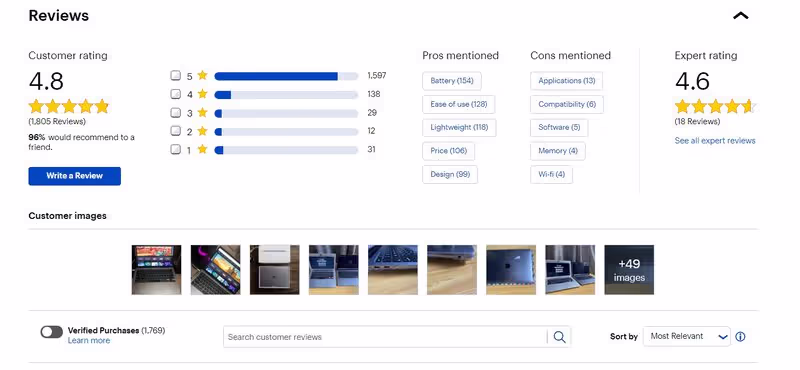Viewport: 800px width, 370px height.
Task: Select the Design (99) pro tag
Action: coord(450,175)
